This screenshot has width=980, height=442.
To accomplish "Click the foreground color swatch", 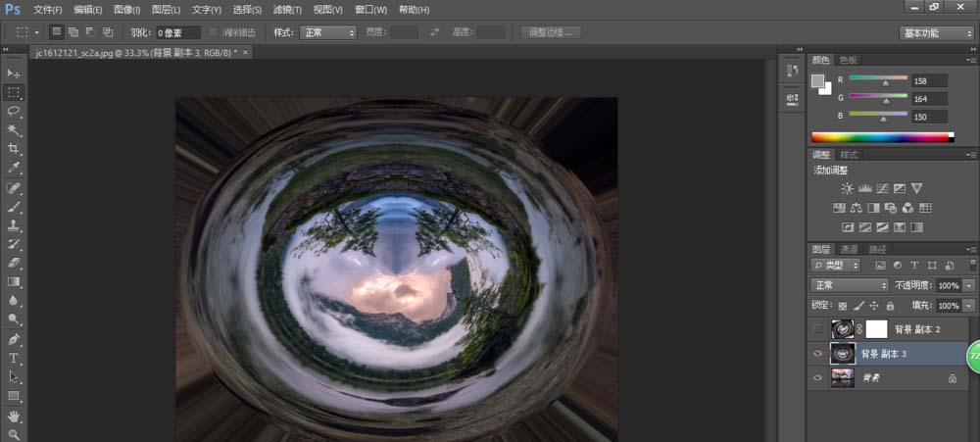I will 819,81.
